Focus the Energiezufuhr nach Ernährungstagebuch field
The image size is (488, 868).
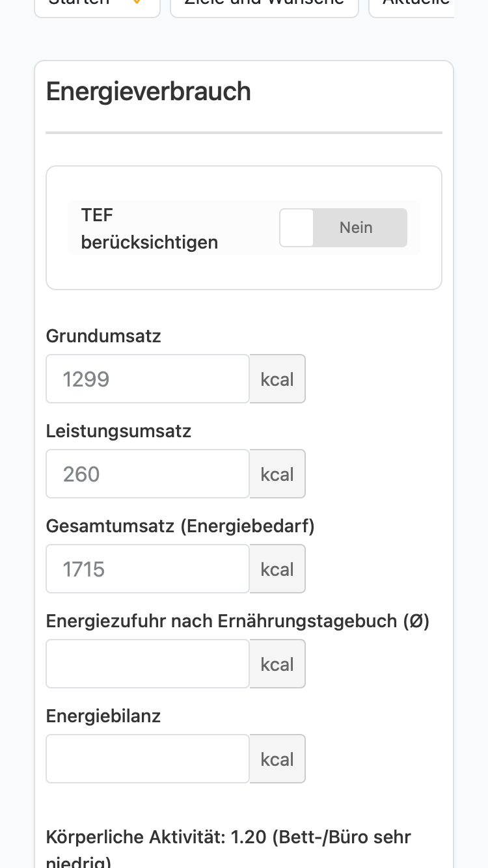pyautogui.click(x=148, y=664)
